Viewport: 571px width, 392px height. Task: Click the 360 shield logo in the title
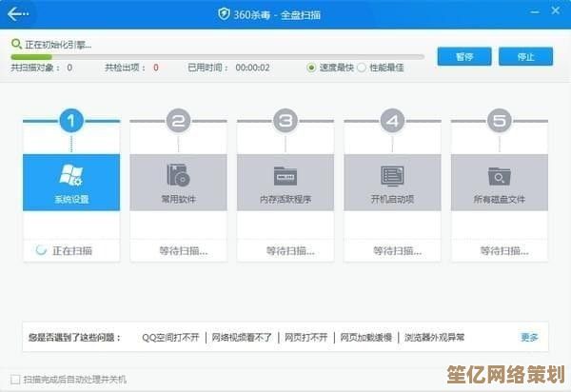pyautogui.click(x=225, y=13)
